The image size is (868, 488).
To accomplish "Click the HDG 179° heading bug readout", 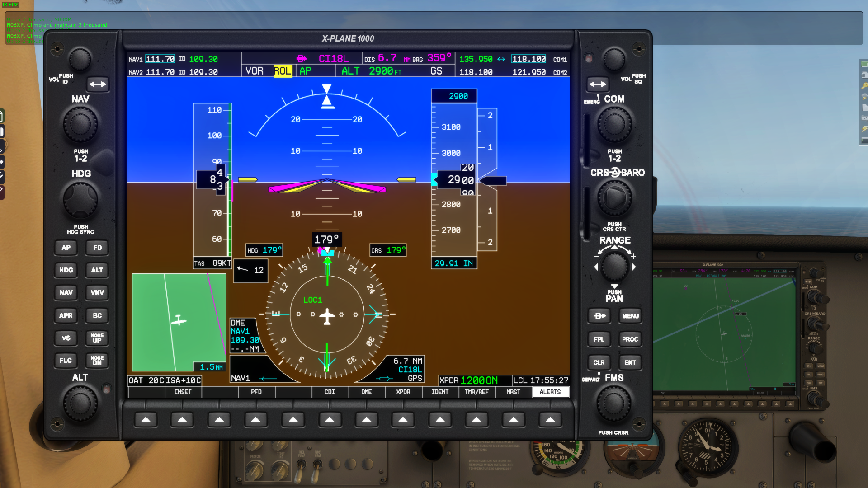I will tap(264, 250).
